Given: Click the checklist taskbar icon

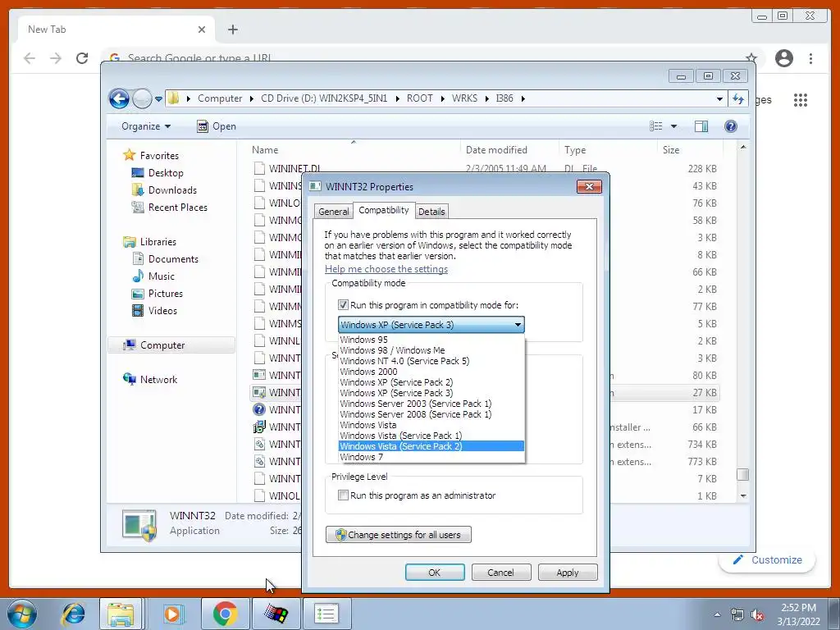Looking at the screenshot, I should pos(326,614).
